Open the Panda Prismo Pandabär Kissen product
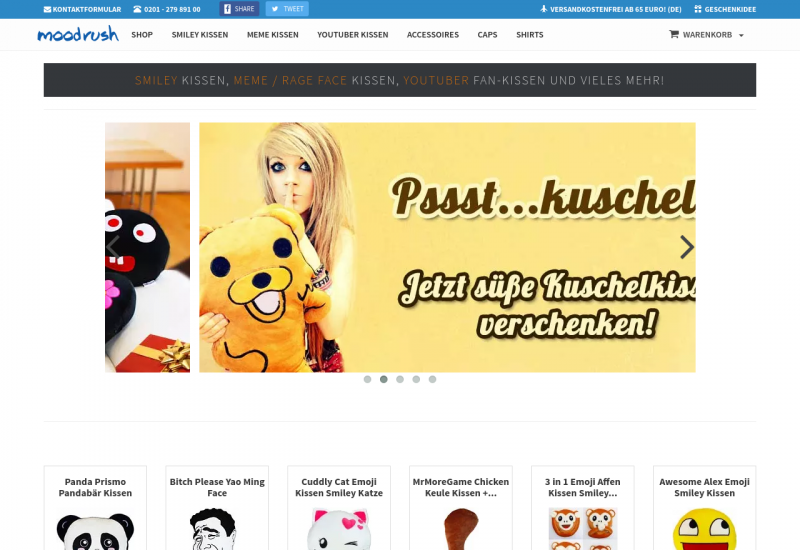 point(95,487)
